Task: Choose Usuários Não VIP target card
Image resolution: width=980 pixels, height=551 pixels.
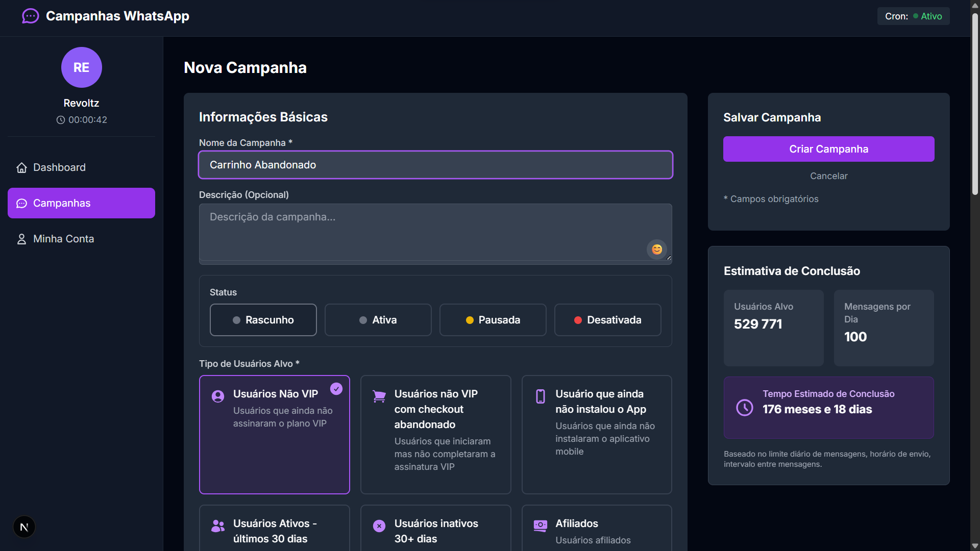Action: pyautogui.click(x=275, y=435)
